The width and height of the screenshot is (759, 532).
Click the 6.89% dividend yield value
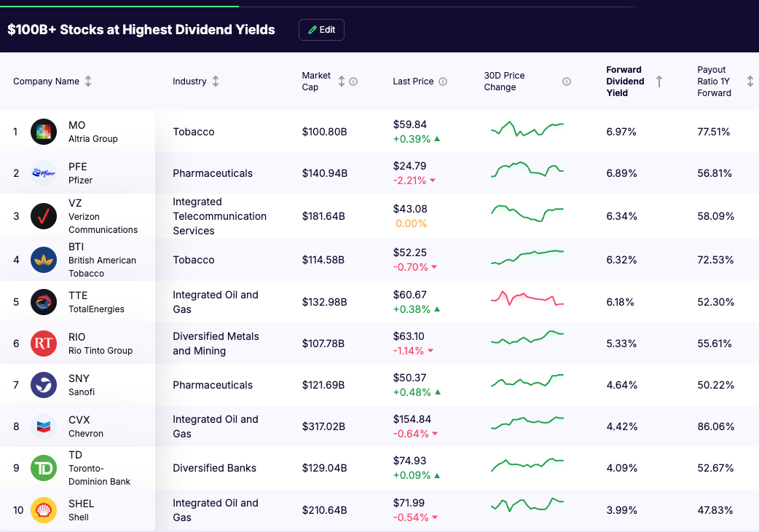pos(621,173)
